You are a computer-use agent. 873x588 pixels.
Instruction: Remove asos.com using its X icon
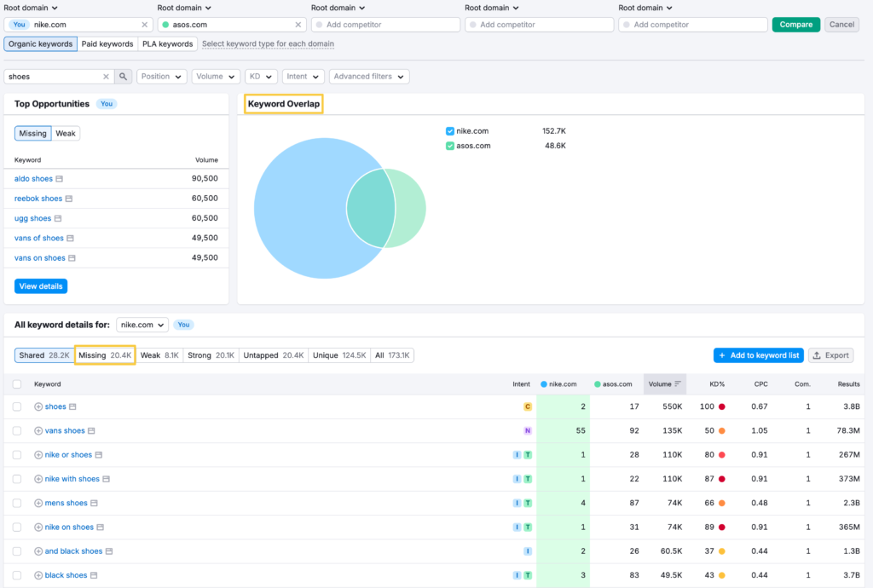298,25
